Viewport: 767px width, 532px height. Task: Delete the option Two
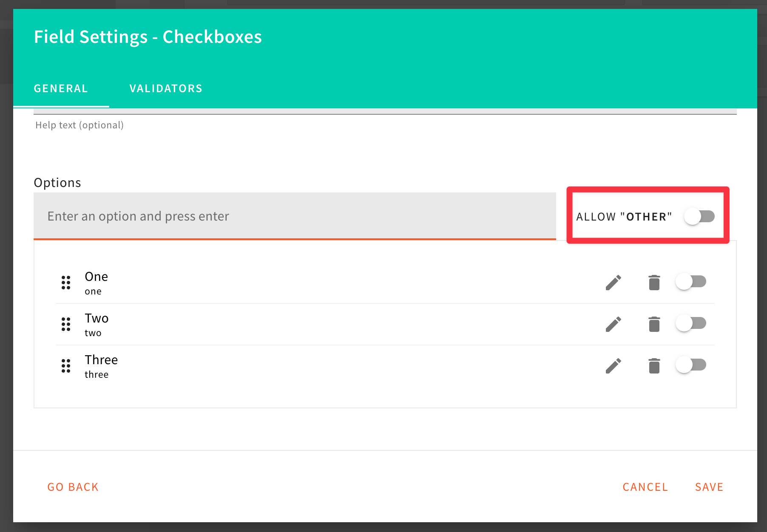(x=653, y=323)
